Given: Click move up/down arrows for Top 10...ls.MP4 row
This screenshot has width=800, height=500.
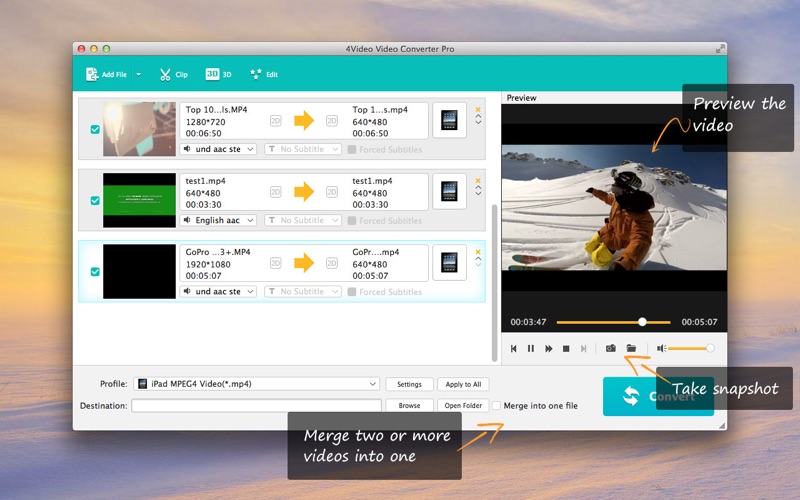Looking at the screenshot, I should [x=478, y=119].
